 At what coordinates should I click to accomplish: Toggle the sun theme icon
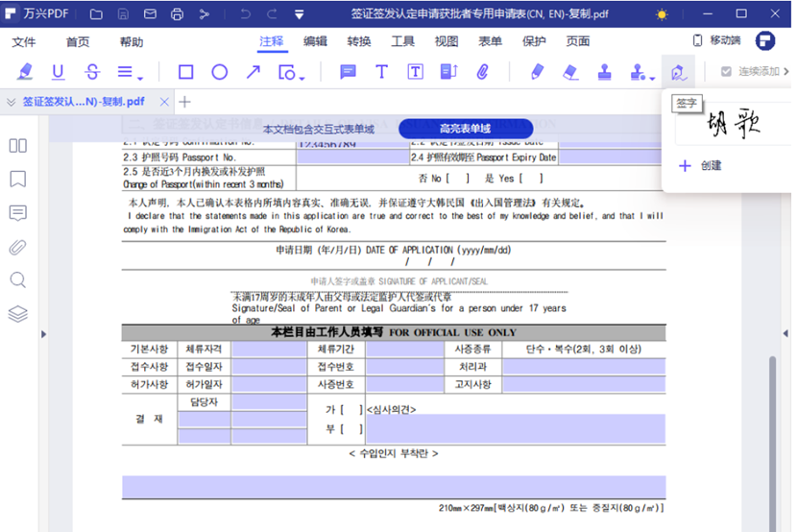coord(662,14)
